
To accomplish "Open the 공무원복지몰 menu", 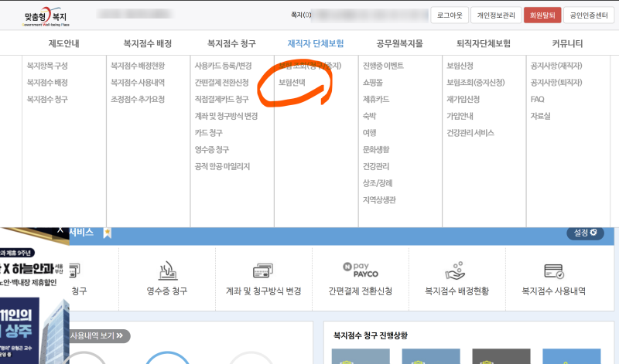I will pyautogui.click(x=399, y=43).
